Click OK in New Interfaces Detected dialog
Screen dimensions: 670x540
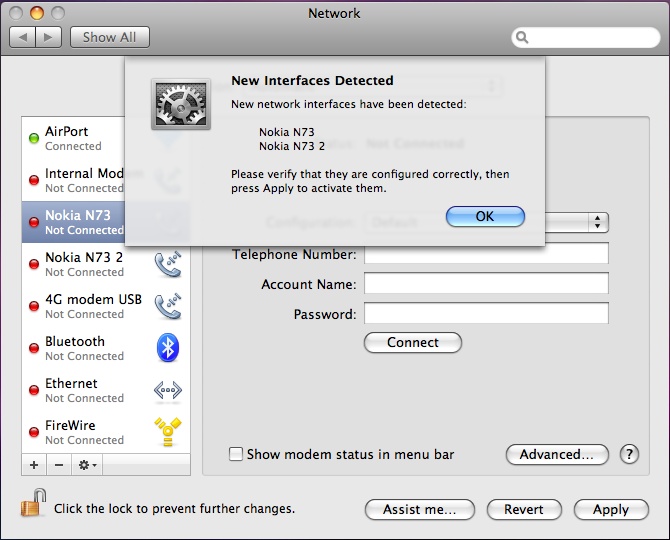(485, 217)
